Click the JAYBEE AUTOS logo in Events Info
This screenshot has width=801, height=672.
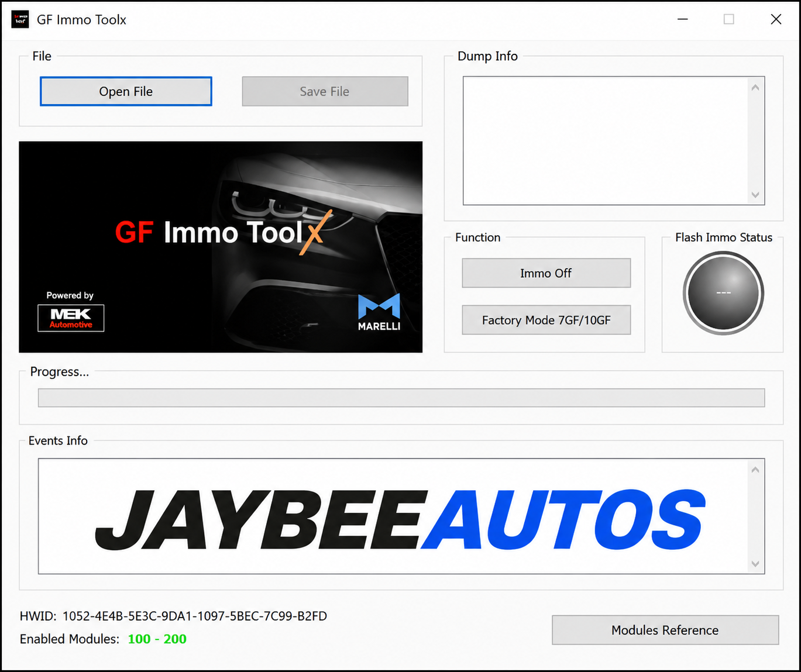400,519
